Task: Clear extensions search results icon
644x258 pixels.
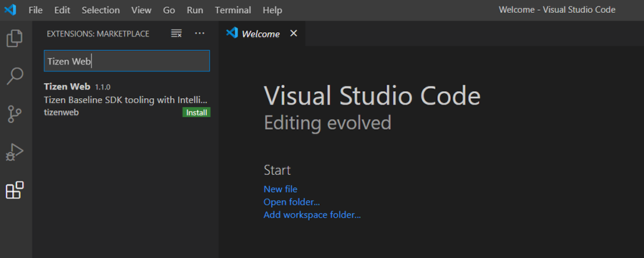Action: (x=176, y=34)
